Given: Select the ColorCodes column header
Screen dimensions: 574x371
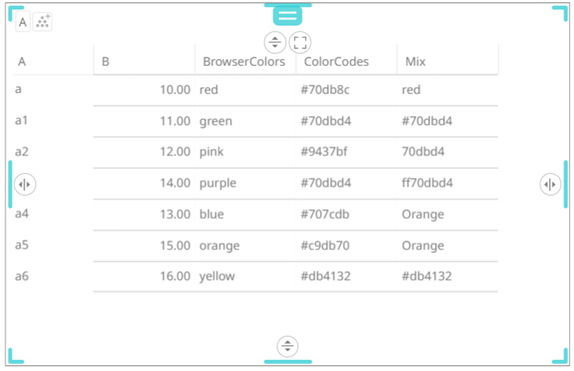Looking at the screenshot, I should [336, 62].
